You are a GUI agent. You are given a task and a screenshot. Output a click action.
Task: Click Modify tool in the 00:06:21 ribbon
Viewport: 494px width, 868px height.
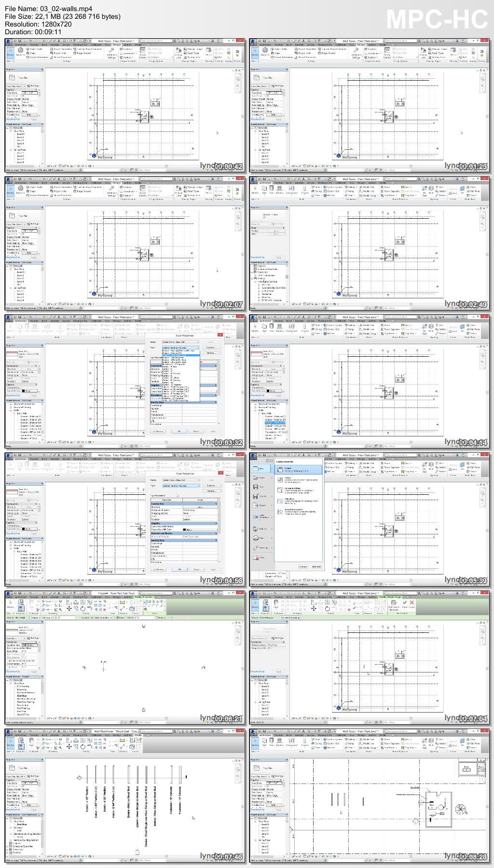pos(10,604)
